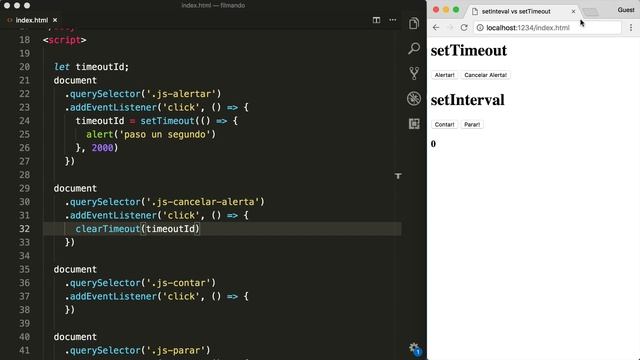Split the editor with the split icon
The height and width of the screenshot is (360, 640).
(x=376, y=20)
